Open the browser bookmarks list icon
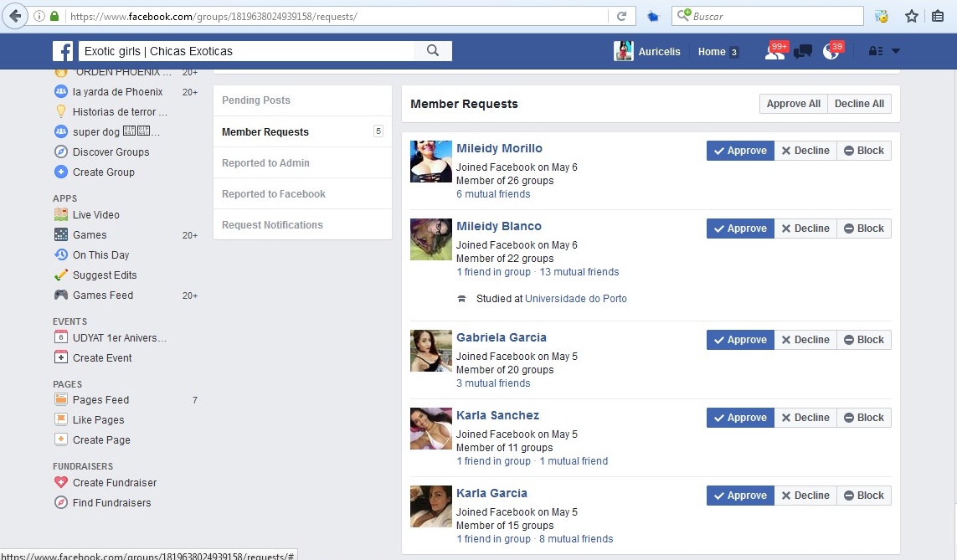The height and width of the screenshot is (560, 957). click(x=938, y=17)
